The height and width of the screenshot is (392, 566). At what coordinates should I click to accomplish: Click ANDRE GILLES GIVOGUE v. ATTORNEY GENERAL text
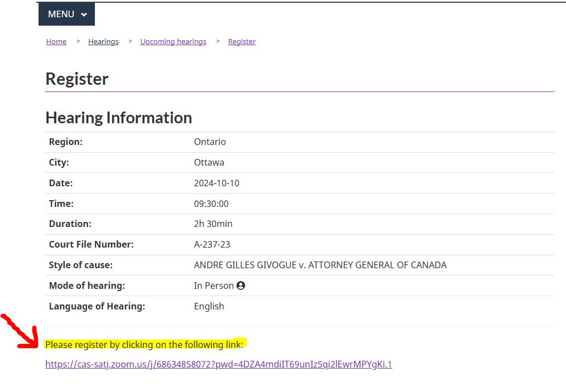point(320,265)
